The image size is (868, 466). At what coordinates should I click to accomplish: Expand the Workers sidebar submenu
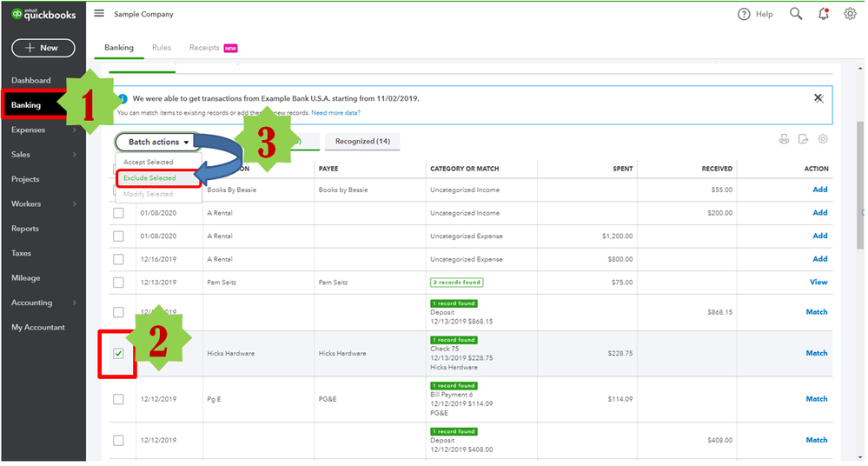click(x=74, y=204)
